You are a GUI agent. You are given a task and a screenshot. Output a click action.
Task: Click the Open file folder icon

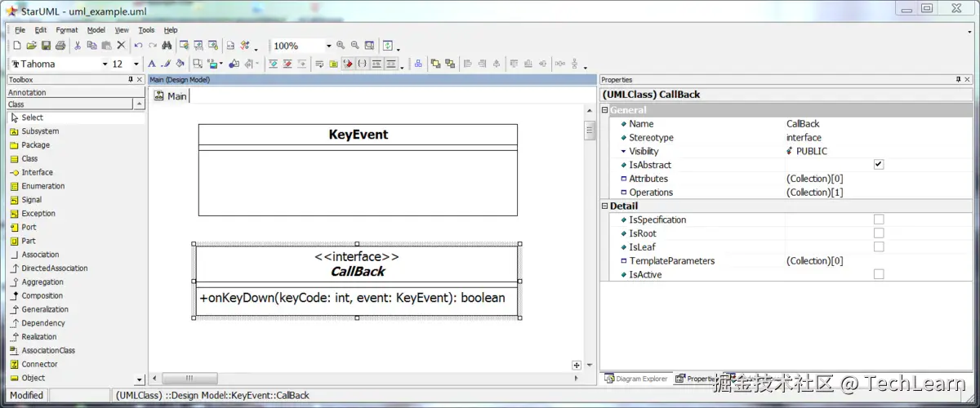31,46
